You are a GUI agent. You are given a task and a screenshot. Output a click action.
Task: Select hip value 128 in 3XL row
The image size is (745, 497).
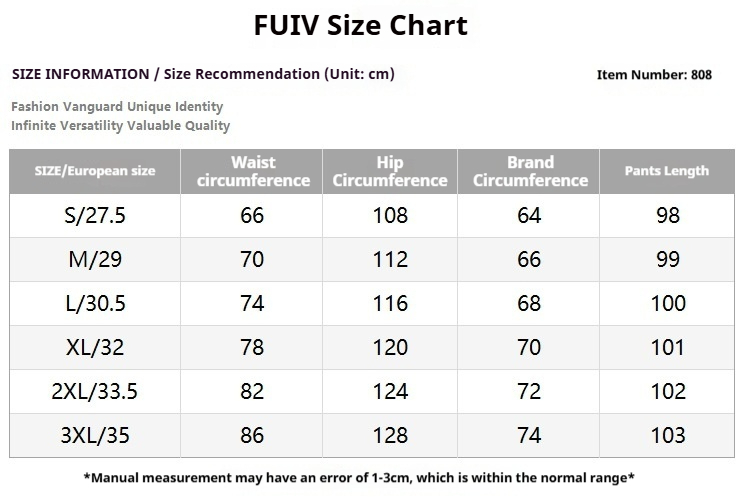389,435
